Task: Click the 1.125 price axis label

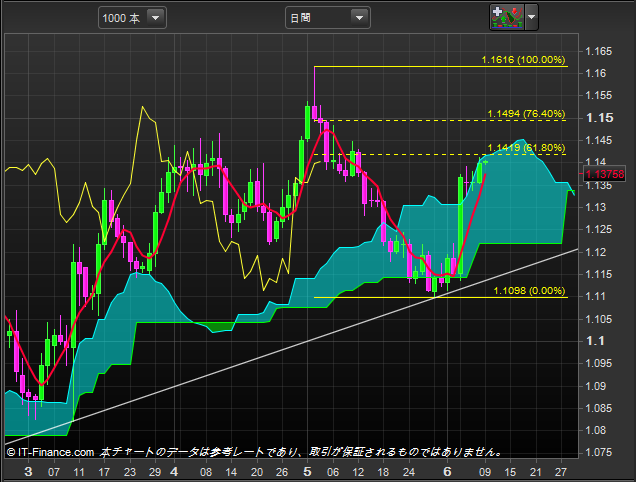Action: click(x=599, y=230)
